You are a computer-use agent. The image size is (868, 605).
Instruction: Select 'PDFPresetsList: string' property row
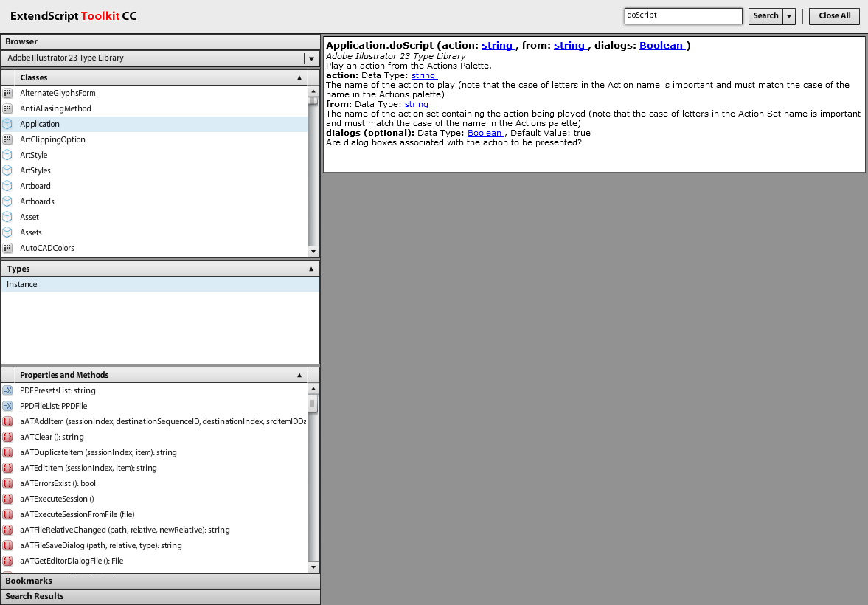coord(154,390)
